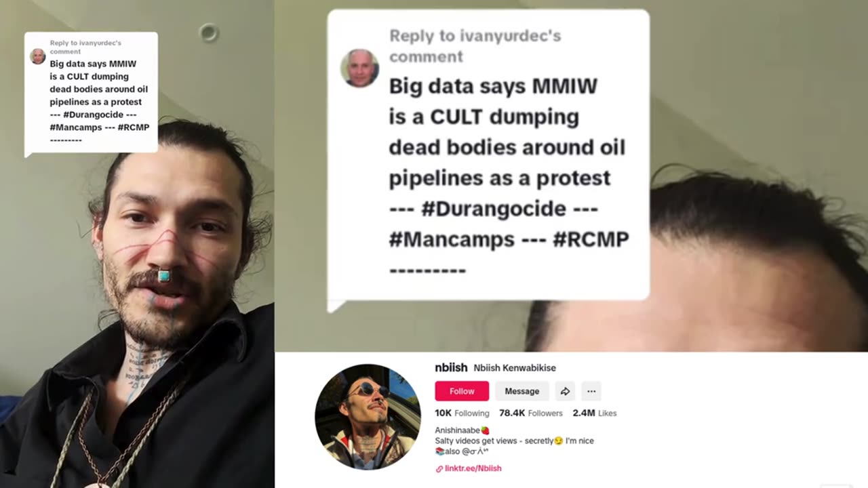Select the bold nbiish username

pyautogui.click(x=451, y=367)
